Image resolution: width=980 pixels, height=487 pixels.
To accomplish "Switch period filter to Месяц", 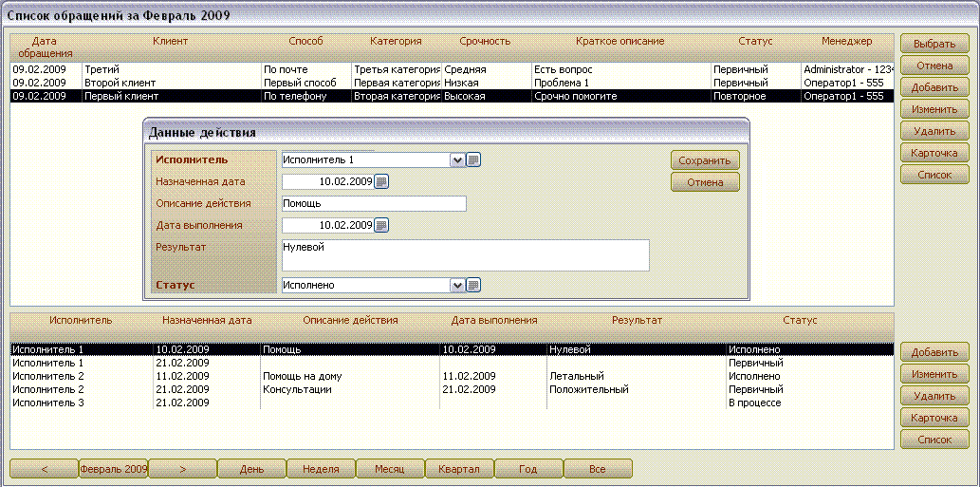I will [x=390, y=469].
